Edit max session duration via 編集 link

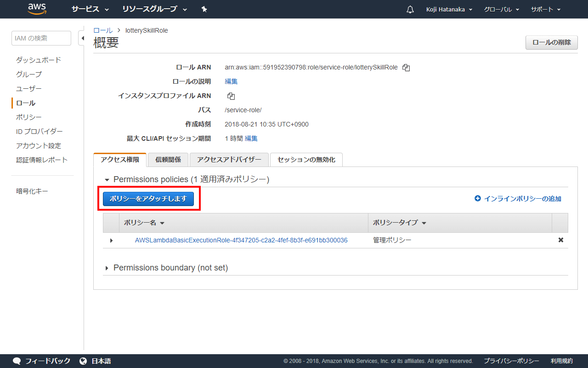(x=251, y=138)
